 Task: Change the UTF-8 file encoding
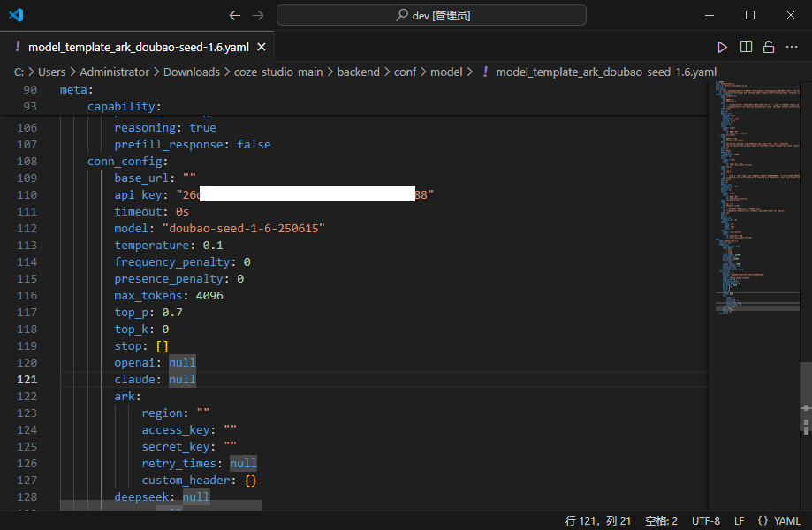click(705, 521)
